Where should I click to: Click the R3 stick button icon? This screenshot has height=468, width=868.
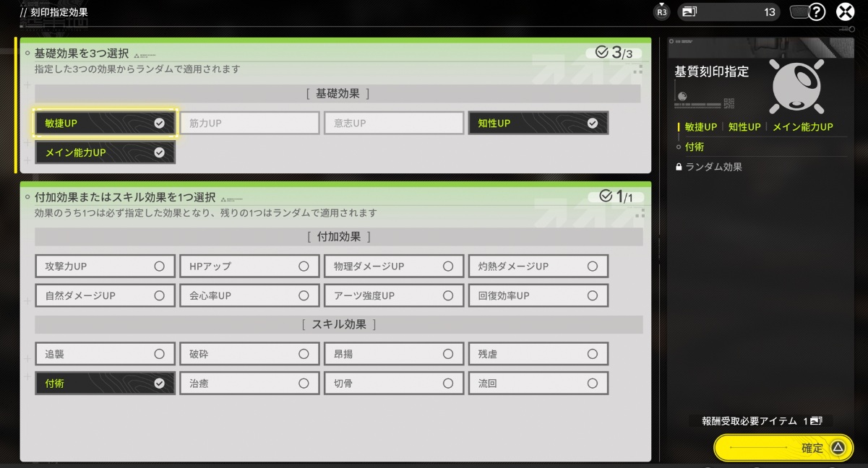click(x=661, y=12)
